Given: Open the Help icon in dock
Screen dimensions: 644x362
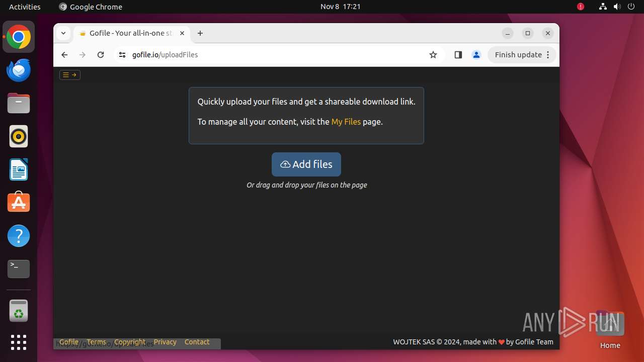Looking at the screenshot, I should [x=19, y=236].
